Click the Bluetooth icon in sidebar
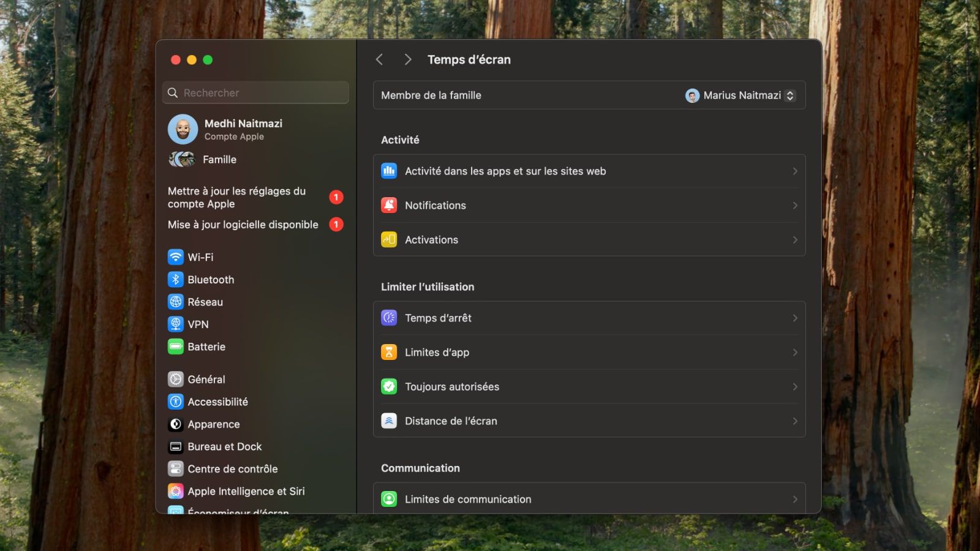980x551 pixels. [176, 279]
